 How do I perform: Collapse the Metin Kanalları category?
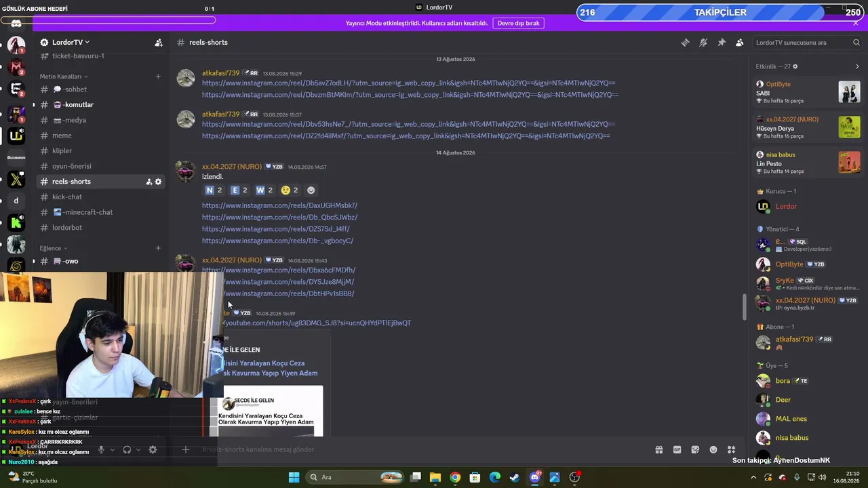64,77
